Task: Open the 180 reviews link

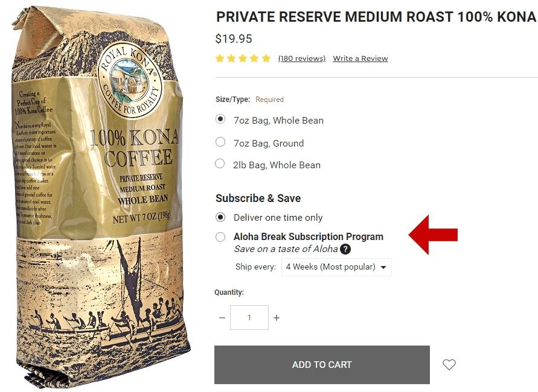Action: pyautogui.click(x=302, y=58)
